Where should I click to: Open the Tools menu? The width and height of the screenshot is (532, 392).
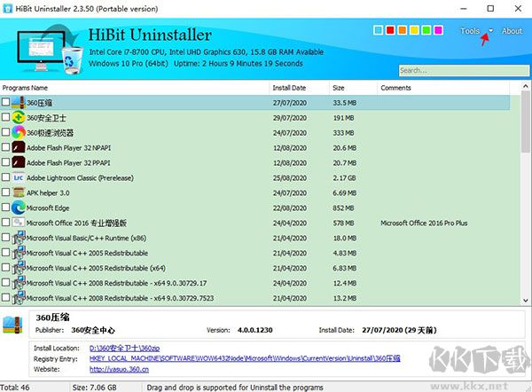(470, 31)
